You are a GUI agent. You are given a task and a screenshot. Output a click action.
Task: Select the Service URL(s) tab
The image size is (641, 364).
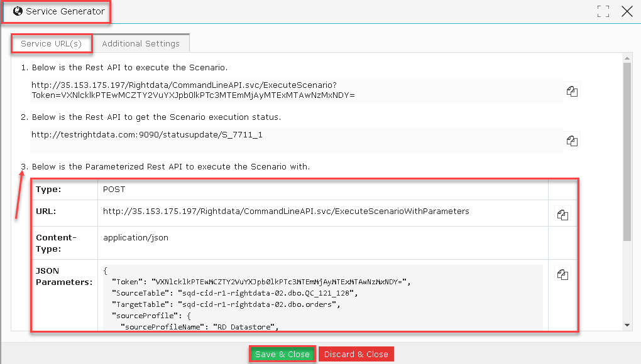51,43
